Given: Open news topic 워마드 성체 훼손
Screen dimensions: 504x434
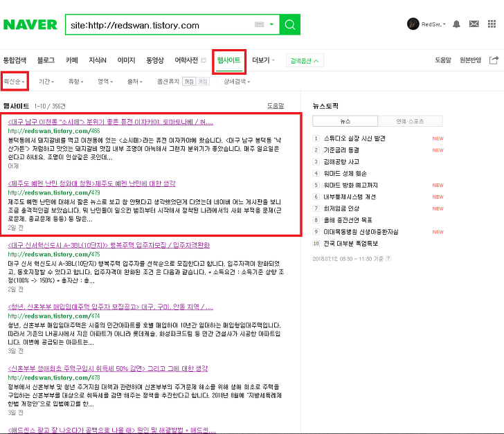Looking at the screenshot, I should tap(345, 174).
